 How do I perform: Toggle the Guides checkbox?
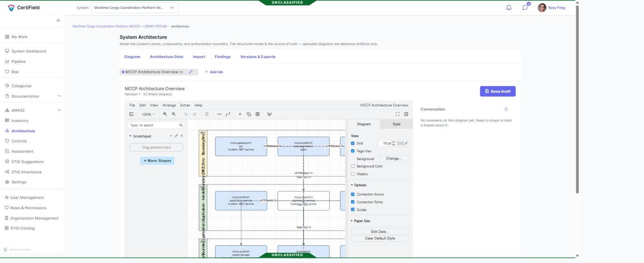coord(353,210)
